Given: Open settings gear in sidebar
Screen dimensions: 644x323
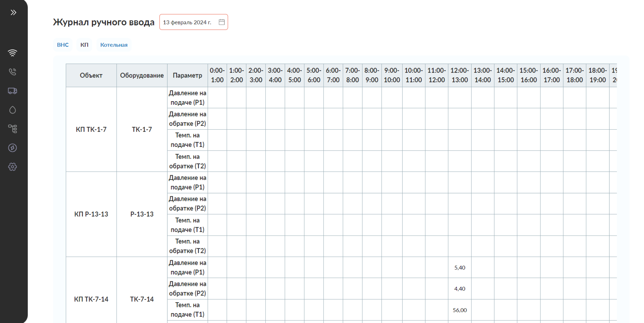Looking at the screenshot, I should tap(12, 167).
